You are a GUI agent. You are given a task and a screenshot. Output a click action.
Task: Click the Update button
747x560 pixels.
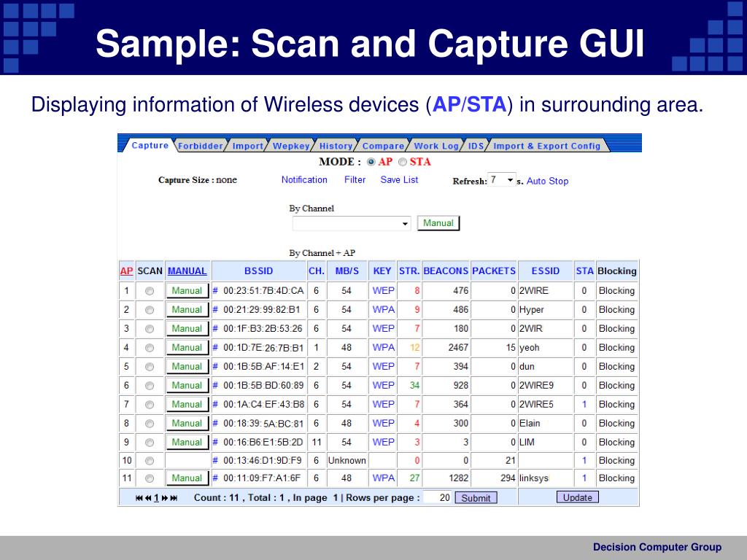pos(578,497)
